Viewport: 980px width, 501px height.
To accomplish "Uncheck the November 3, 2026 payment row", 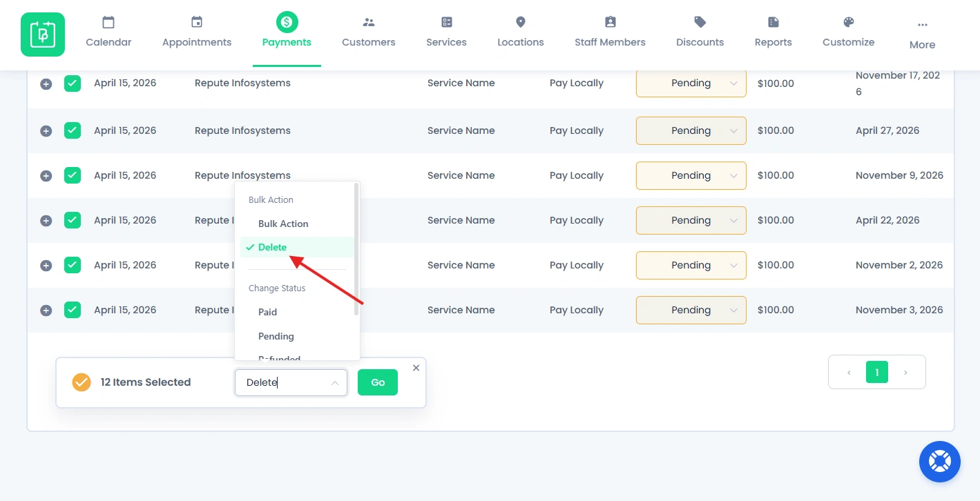I will [x=73, y=310].
